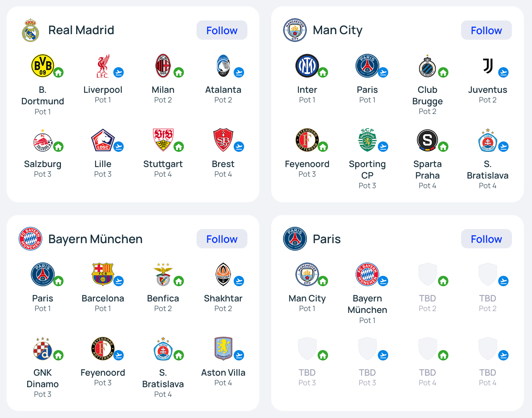Open the Aston Villa crest
The image size is (532, 418).
tap(223, 349)
